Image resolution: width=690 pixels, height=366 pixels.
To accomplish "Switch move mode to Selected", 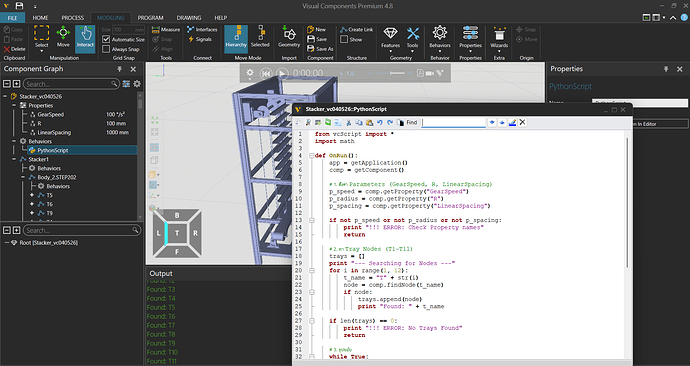I will [260, 37].
